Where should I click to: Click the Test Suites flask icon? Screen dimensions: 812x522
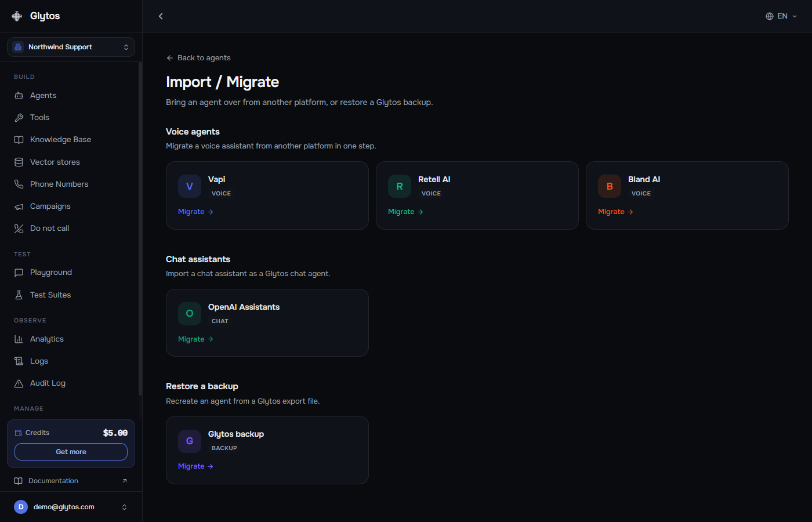(19, 295)
